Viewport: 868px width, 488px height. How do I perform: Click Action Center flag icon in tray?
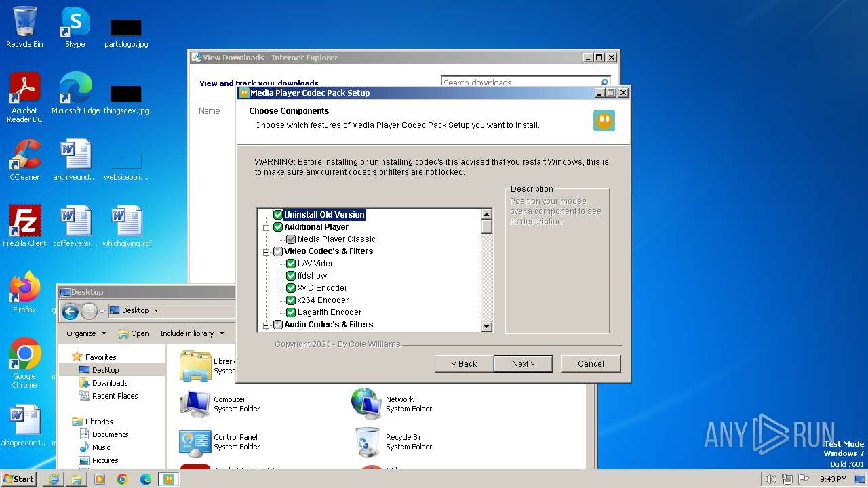804,479
